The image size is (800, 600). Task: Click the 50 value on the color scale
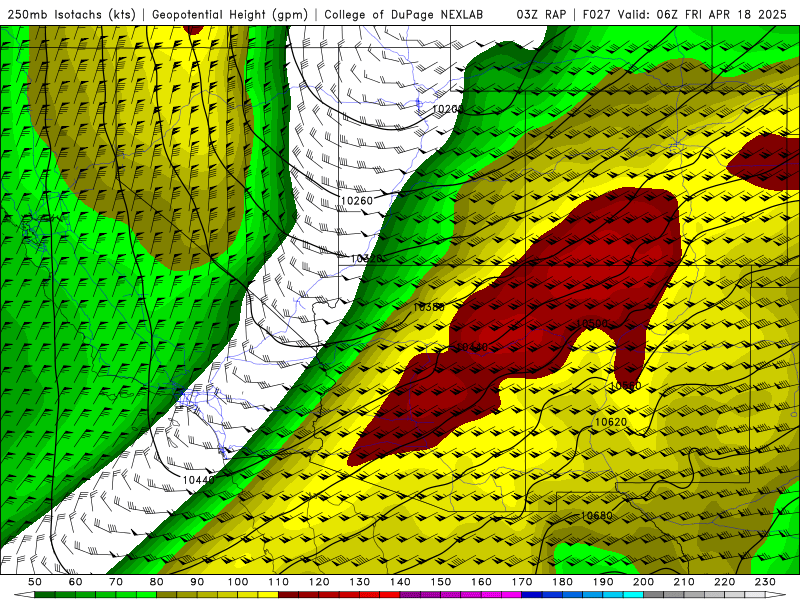[x=35, y=582]
